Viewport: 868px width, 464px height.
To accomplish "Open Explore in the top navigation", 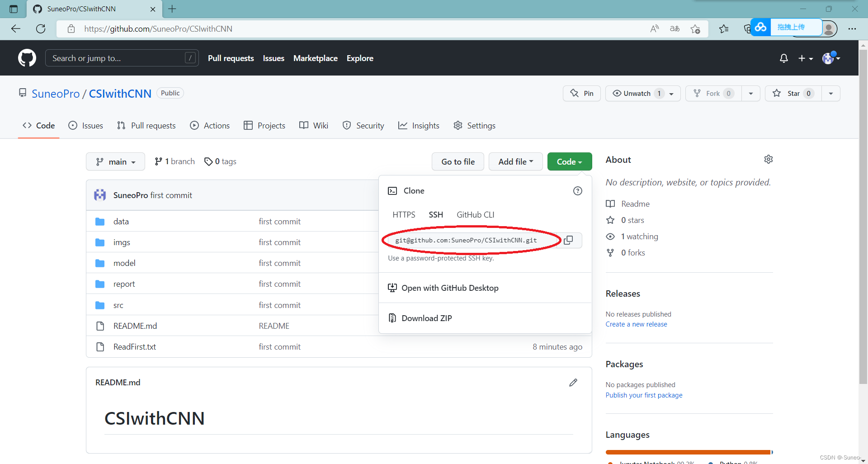I will 360,58.
